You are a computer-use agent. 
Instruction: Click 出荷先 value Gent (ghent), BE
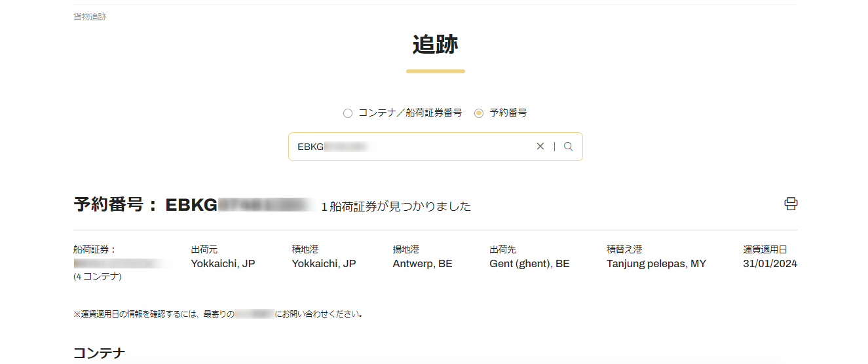point(529,264)
